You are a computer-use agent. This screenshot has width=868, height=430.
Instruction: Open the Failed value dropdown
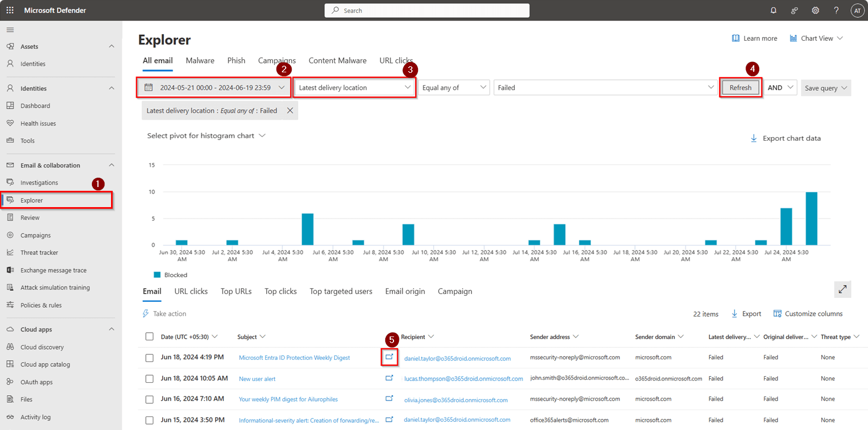coord(606,88)
